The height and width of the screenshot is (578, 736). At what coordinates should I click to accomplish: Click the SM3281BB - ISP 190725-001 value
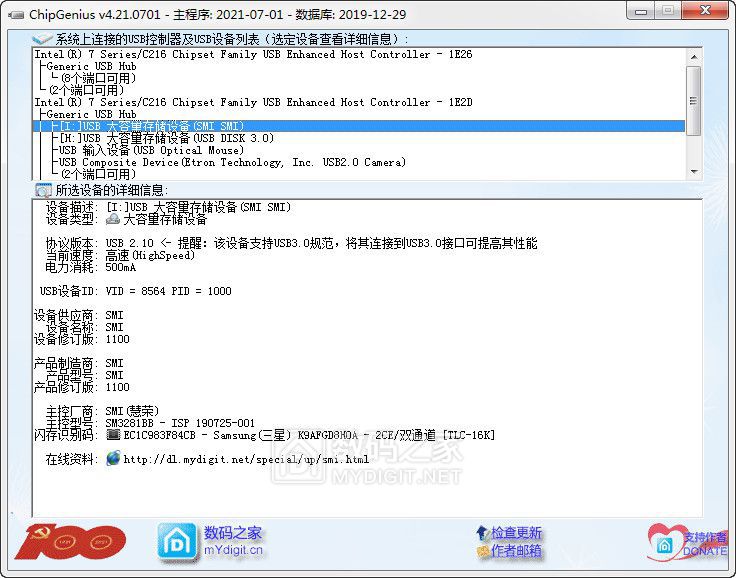180,423
